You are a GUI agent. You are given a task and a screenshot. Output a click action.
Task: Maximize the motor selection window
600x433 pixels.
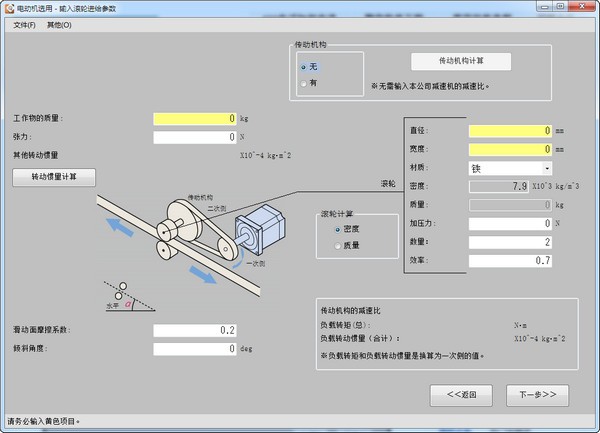tap(560, 7)
